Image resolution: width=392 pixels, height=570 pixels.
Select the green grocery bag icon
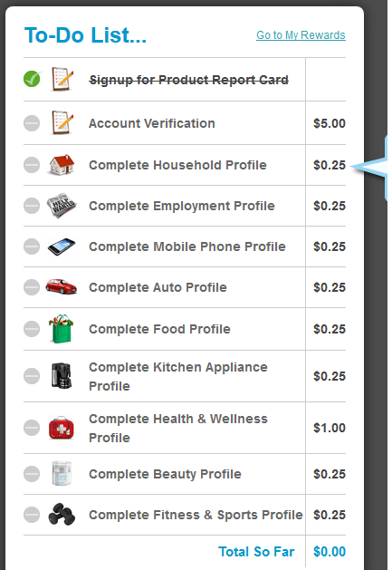pyautogui.click(x=61, y=329)
